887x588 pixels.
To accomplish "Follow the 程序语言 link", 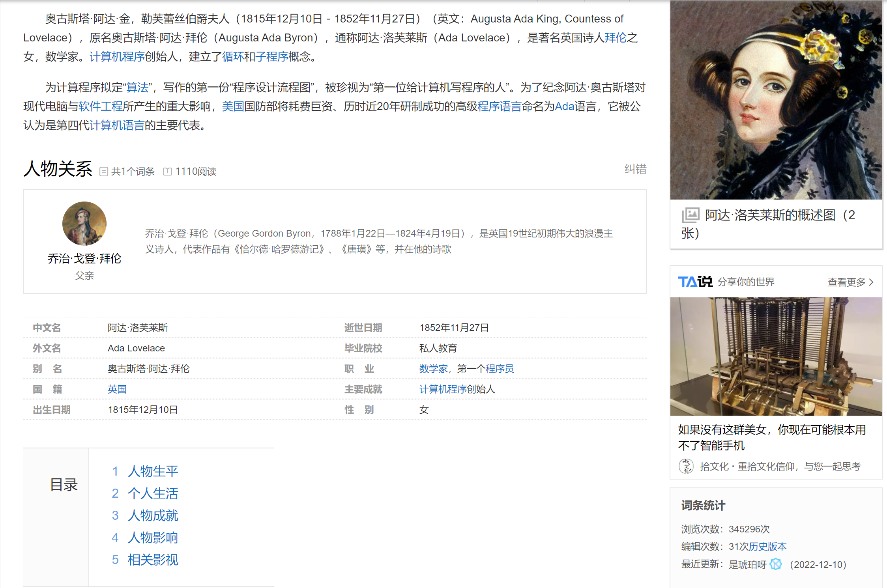I will click(500, 106).
